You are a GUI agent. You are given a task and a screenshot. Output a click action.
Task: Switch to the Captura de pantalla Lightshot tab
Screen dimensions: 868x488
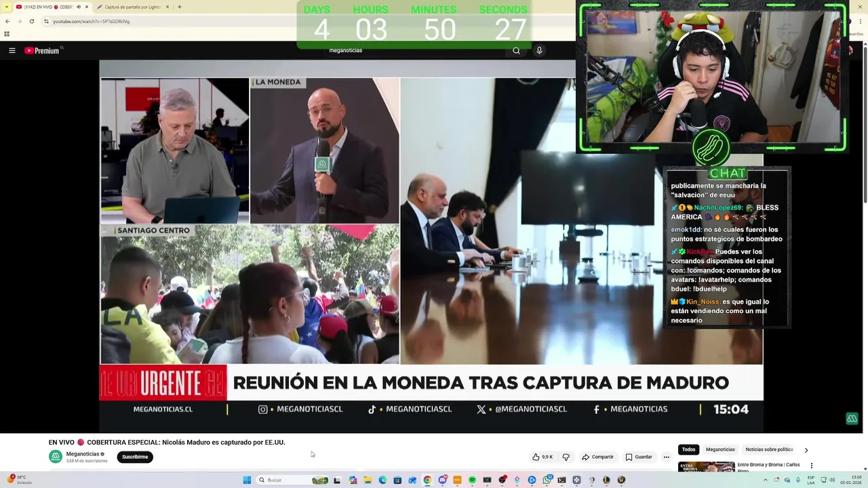tap(132, 7)
